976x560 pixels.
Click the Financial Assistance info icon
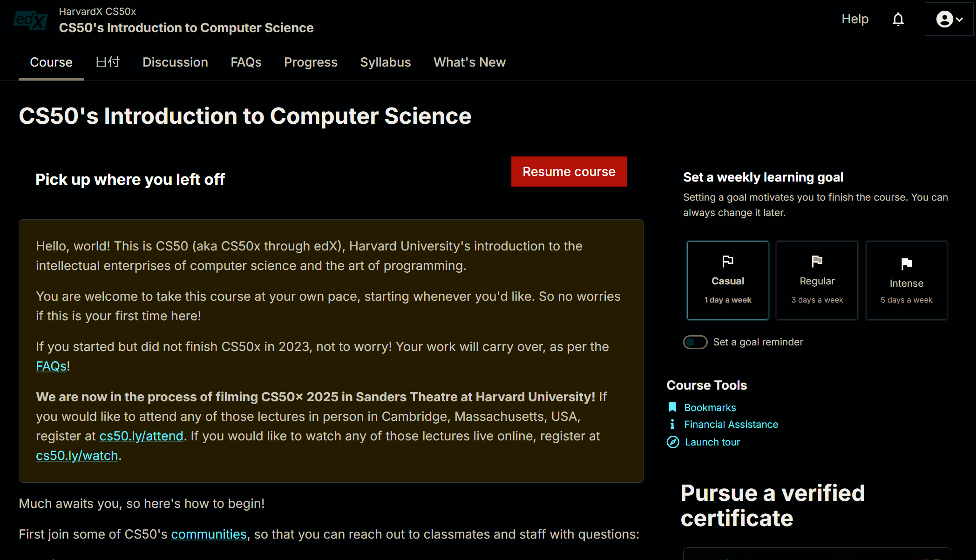[x=672, y=424]
